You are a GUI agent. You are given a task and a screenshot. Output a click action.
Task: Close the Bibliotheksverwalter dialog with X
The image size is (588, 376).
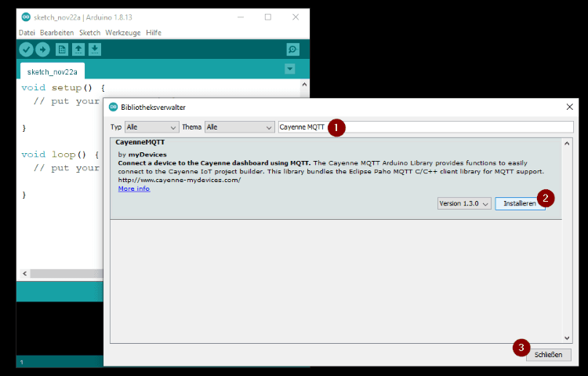coord(569,107)
